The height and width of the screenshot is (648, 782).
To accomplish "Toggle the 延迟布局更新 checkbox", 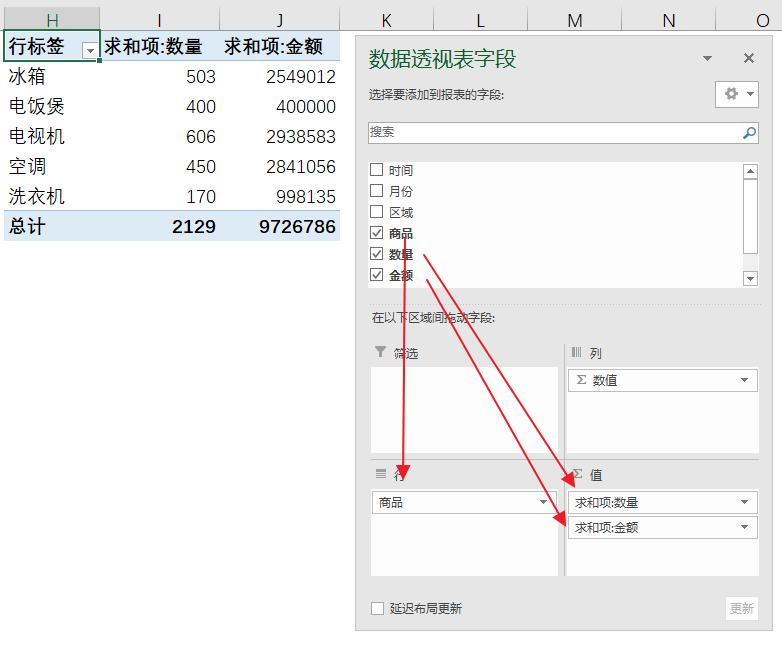I will pos(378,608).
